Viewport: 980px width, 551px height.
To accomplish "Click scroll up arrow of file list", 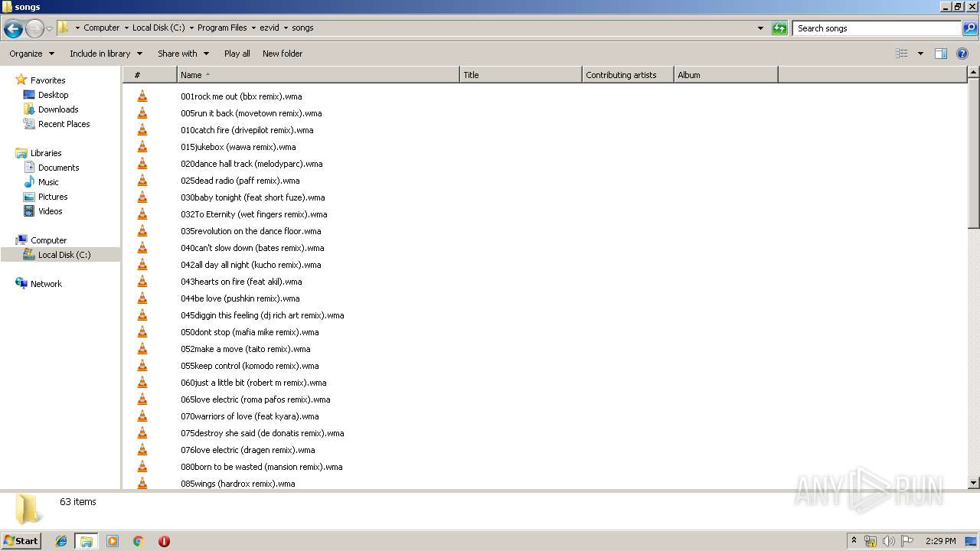I will (x=974, y=73).
